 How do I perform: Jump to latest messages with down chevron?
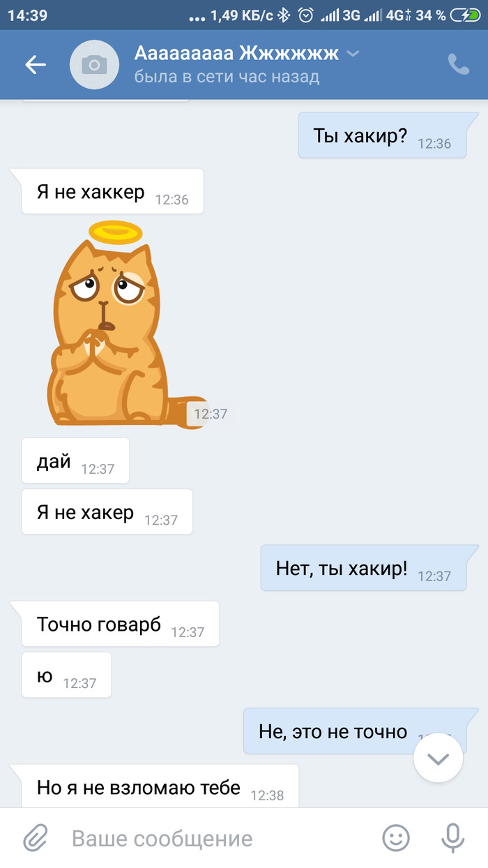[438, 758]
